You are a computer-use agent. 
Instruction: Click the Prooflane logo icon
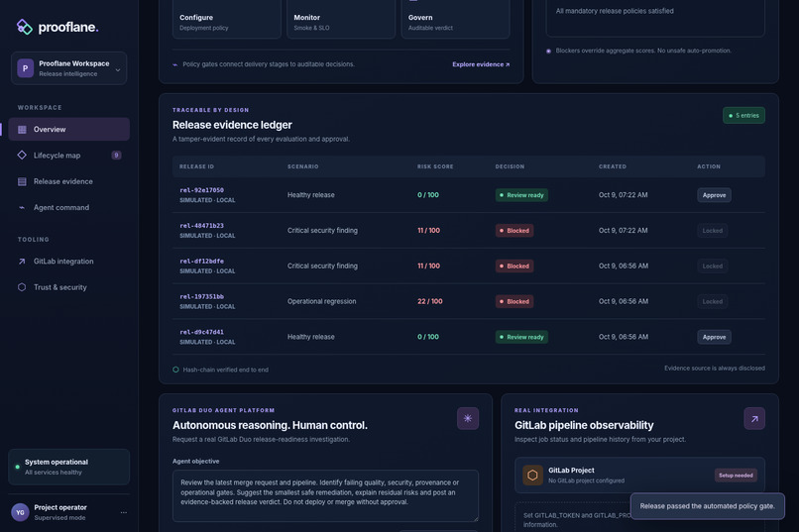click(25, 27)
